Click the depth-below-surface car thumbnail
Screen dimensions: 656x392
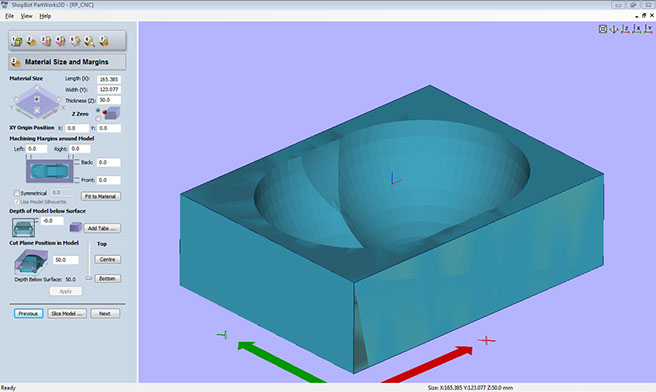pyautogui.click(x=23, y=228)
